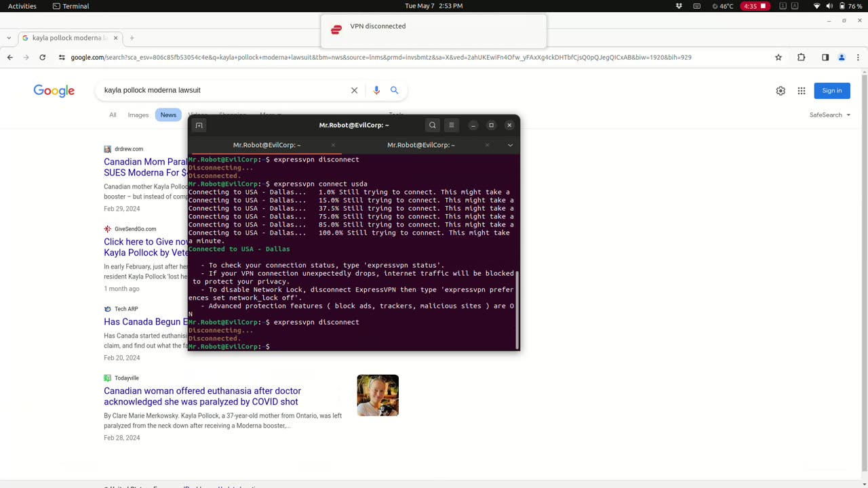This screenshot has height=488, width=868.
Task: Close the first Mr.Robot@EvilCorp terminal tab
Action: pyautogui.click(x=333, y=145)
